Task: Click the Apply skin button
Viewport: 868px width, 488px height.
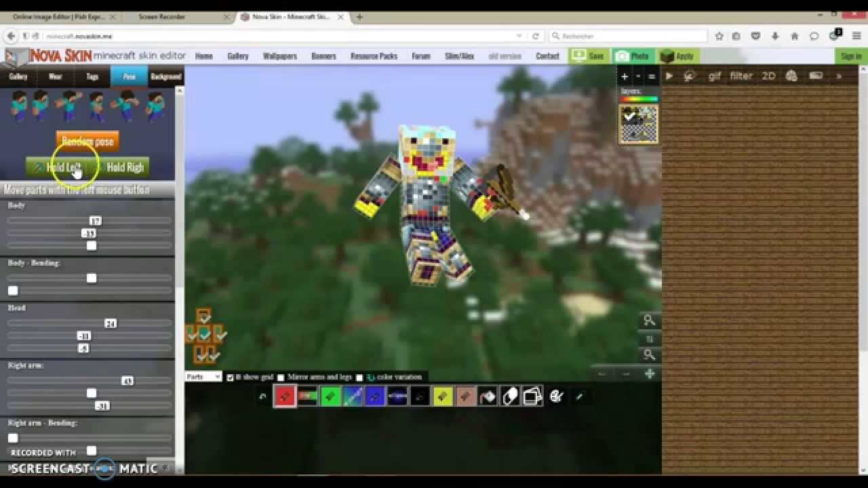Action: [677, 56]
